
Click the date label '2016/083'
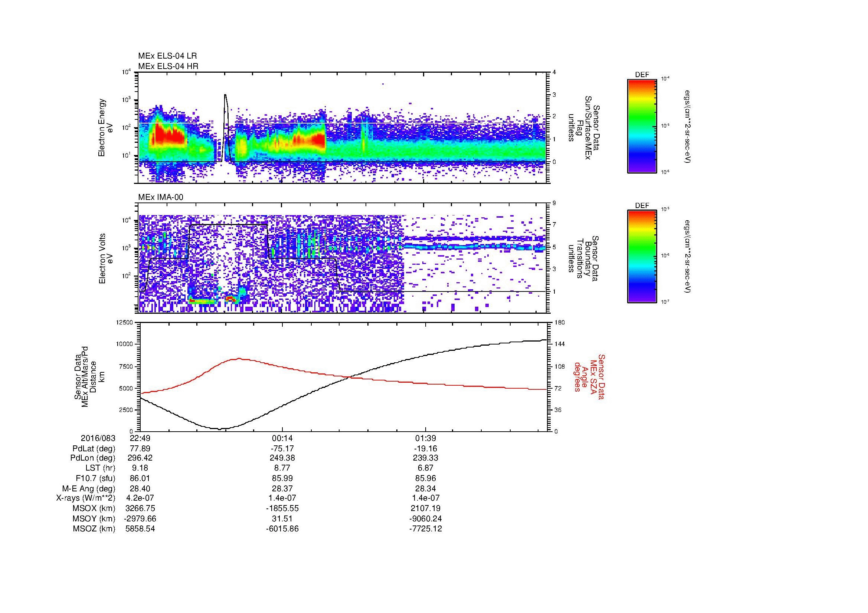(98, 438)
